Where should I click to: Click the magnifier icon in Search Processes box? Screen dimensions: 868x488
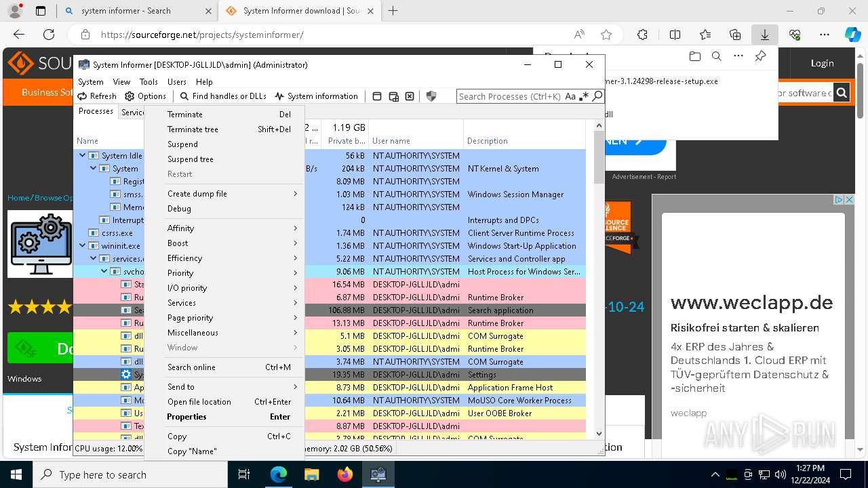coord(597,96)
